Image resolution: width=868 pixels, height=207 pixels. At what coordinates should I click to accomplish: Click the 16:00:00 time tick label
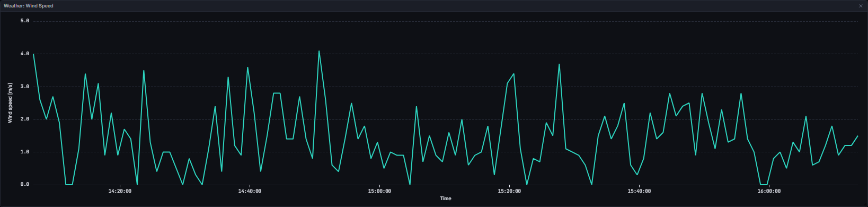coord(769,191)
